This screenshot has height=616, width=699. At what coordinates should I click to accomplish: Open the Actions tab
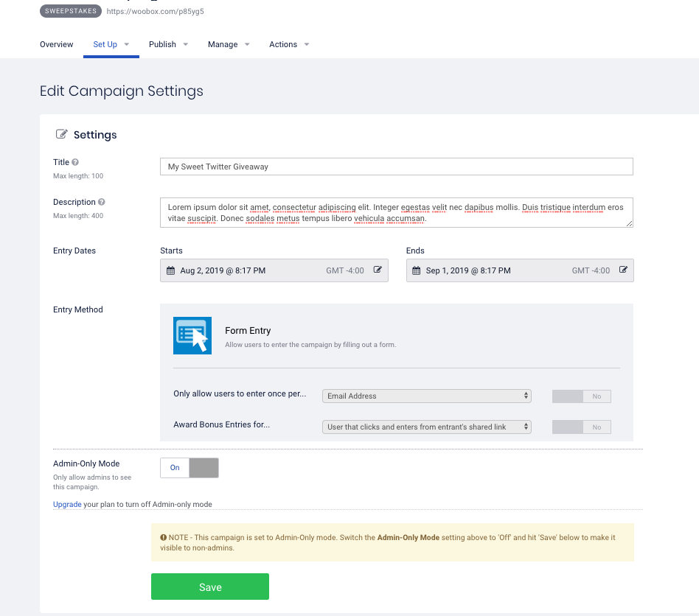click(x=283, y=44)
